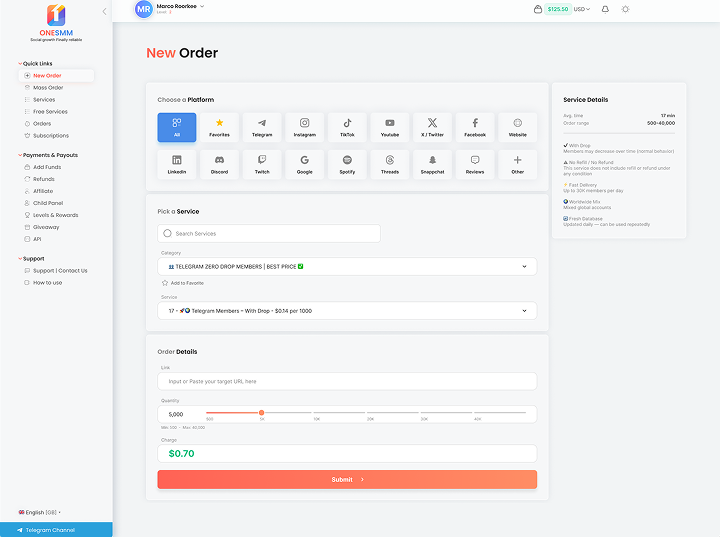Open the Orders sidebar item
Image resolution: width=720 pixels, height=537 pixels.
pyautogui.click(x=38, y=124)
